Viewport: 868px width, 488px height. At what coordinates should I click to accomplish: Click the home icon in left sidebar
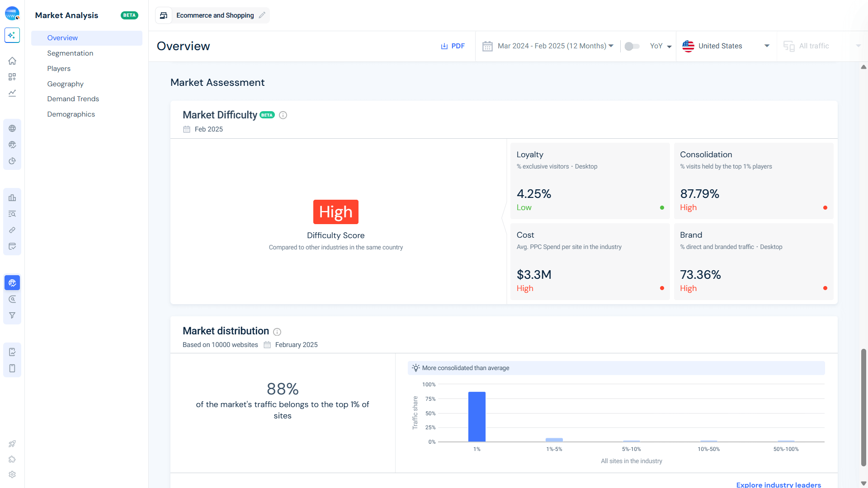point(12,61)
